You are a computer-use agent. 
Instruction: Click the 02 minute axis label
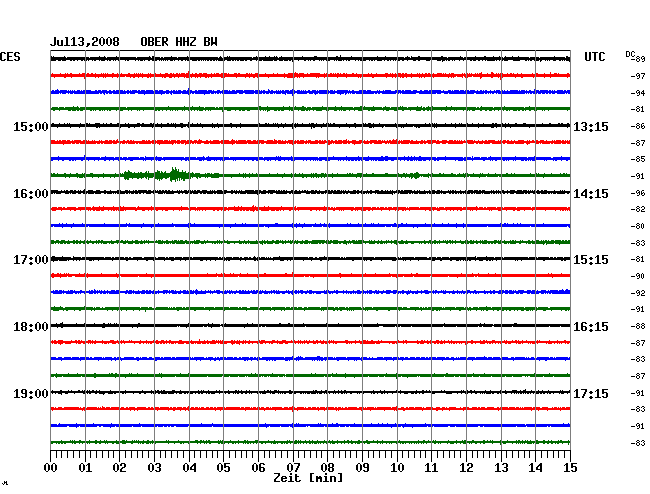119,467
